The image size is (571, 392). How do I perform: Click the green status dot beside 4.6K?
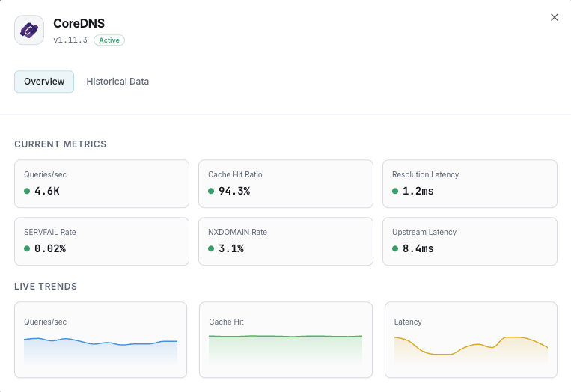click(27, 191)
